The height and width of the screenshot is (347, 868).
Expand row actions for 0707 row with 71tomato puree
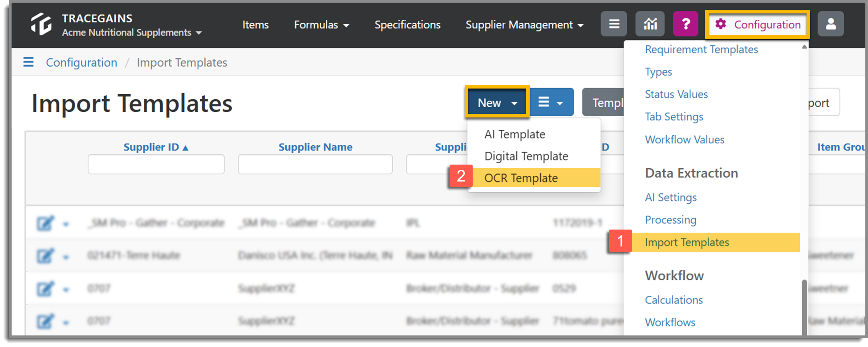(66, 323)
